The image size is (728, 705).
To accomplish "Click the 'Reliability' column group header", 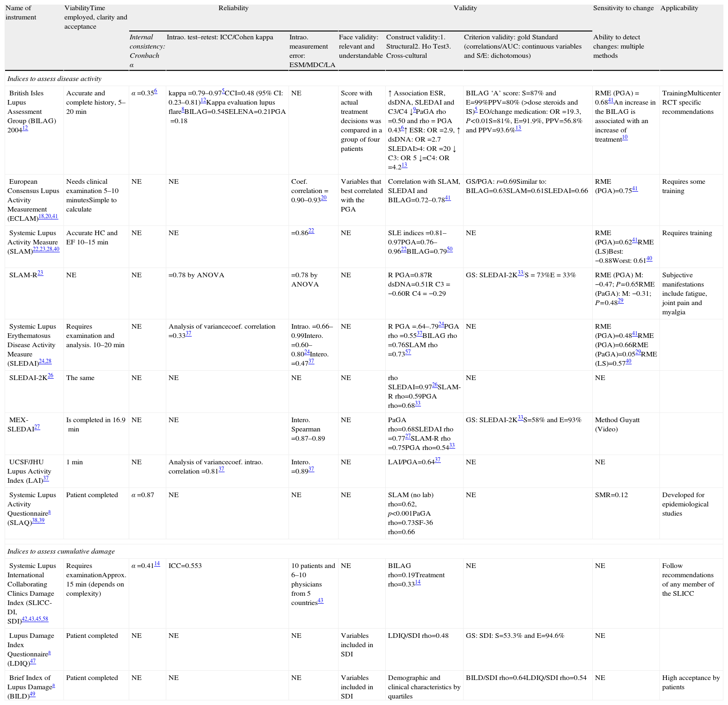I will (x=233, y=8).
